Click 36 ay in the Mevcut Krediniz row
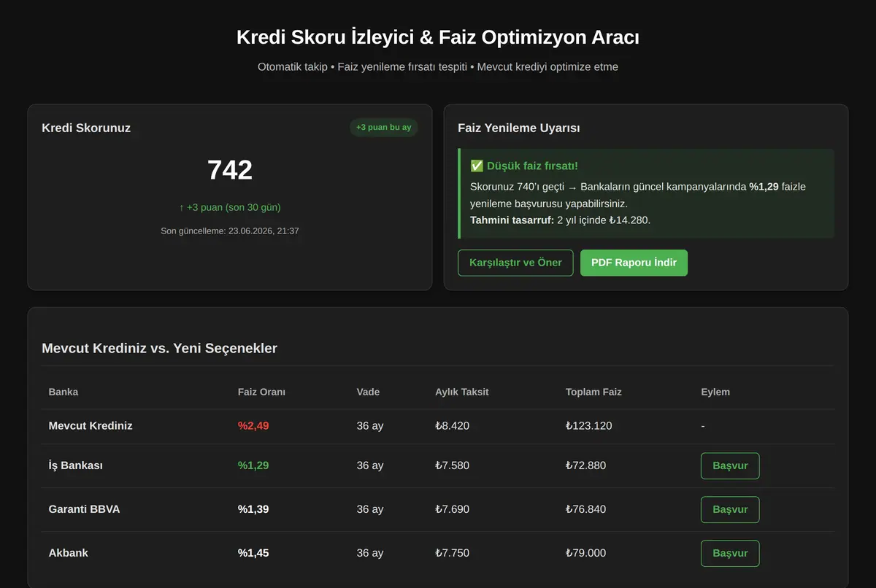The width and height of the screenshot is (876, 588). tap(370, 425)
